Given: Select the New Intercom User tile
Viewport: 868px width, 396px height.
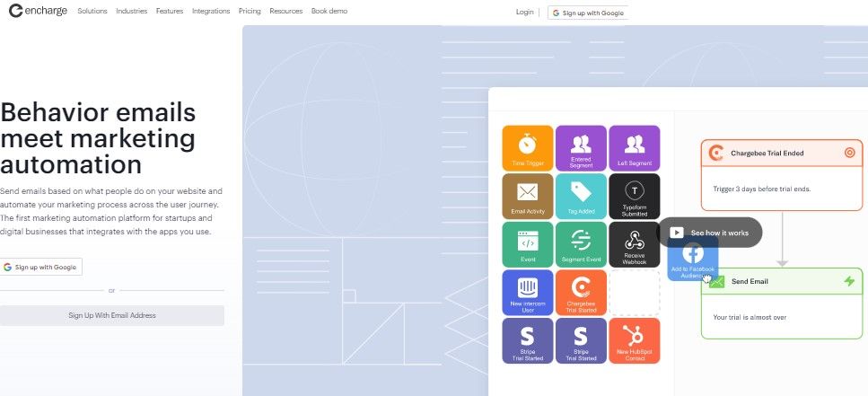Looking at the screenshot, I should click(528, 293).
